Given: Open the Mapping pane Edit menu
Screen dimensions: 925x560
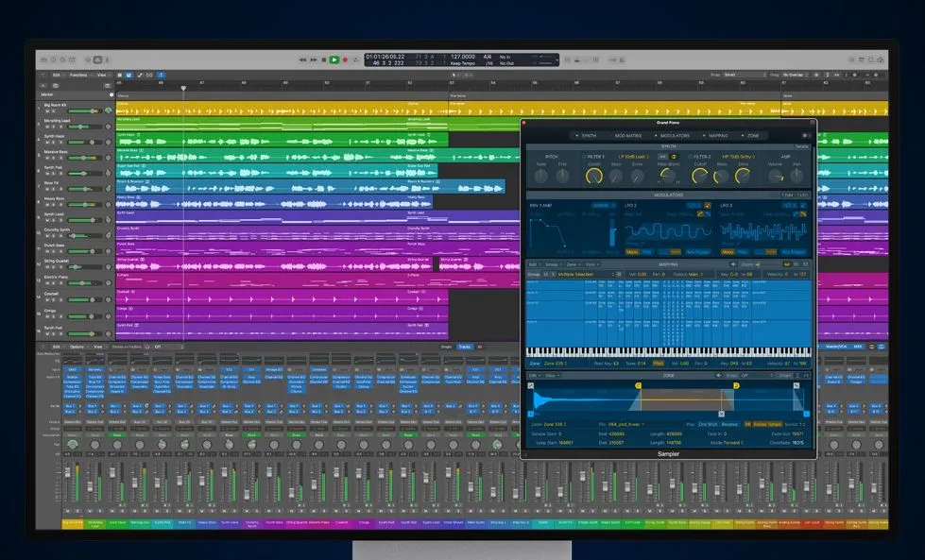Looking at the screenshot, I should tap(535, 264).
